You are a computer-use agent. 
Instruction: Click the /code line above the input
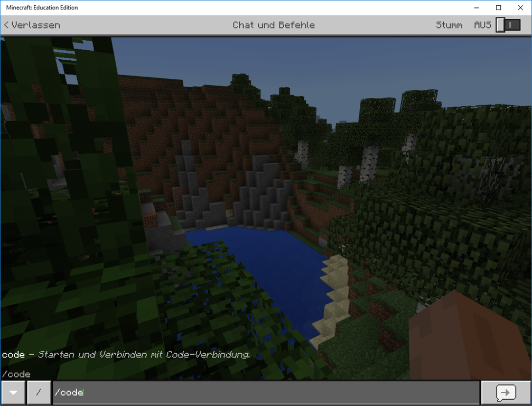coord(16,374)
